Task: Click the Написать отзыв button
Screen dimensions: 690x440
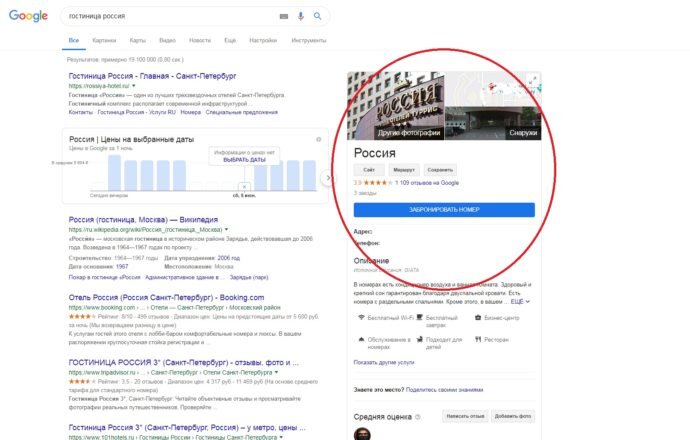Action: 465,416
